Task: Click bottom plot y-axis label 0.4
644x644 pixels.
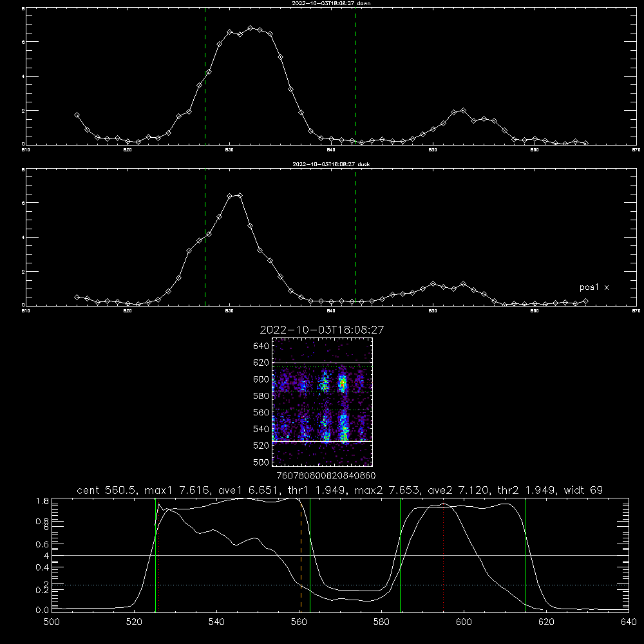Action: click(43, 567)
